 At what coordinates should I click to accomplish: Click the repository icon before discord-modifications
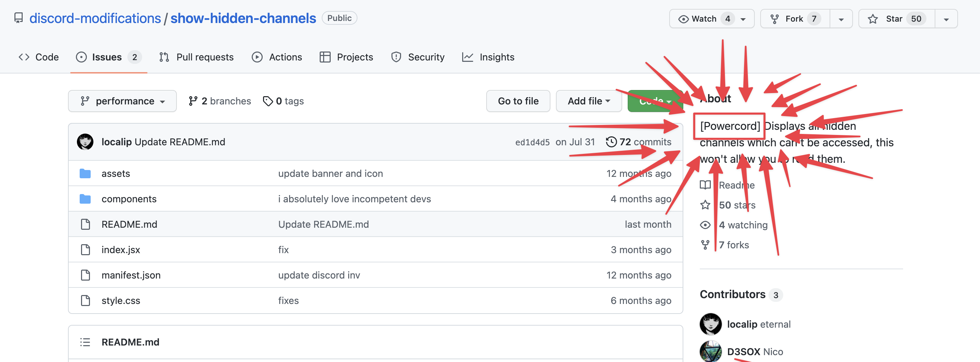pos(19,18)
